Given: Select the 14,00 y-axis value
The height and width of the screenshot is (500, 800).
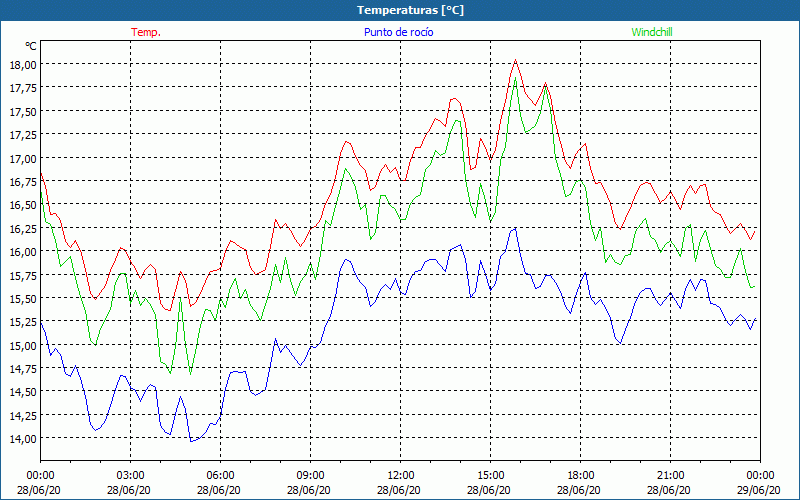Looking at the screenshot, I should click(x=23, y=438).
